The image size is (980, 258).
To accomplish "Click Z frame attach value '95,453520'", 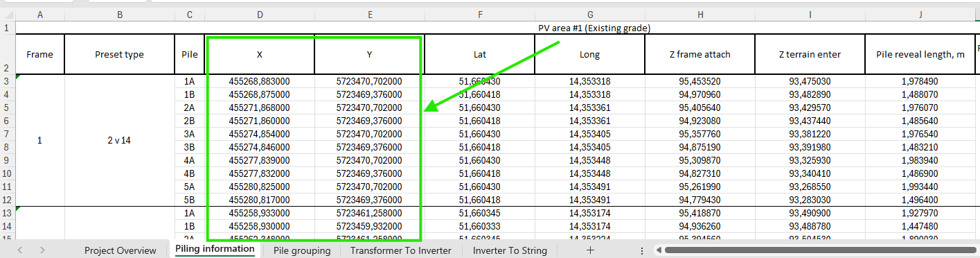I will click(700, 81).
